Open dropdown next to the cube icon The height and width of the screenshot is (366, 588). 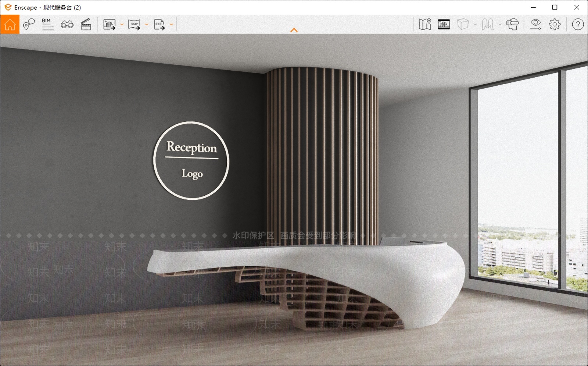(x=475, y=25)
